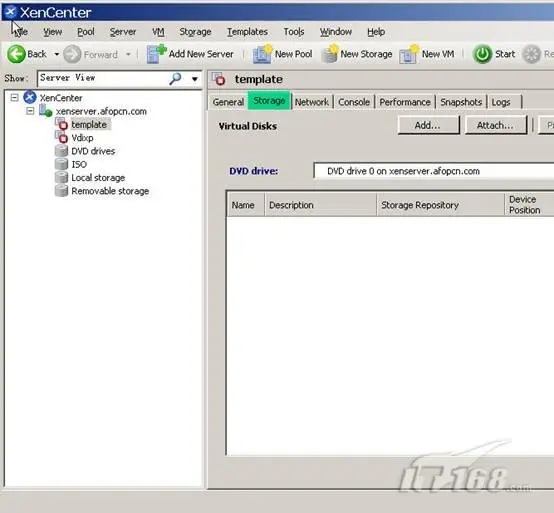Click the New Storage icon
This screenshot has height=513, width=554.
(x=330, y=54)
